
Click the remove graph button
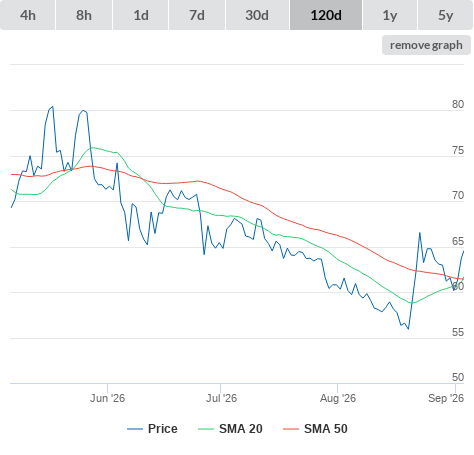coord(426,45)
